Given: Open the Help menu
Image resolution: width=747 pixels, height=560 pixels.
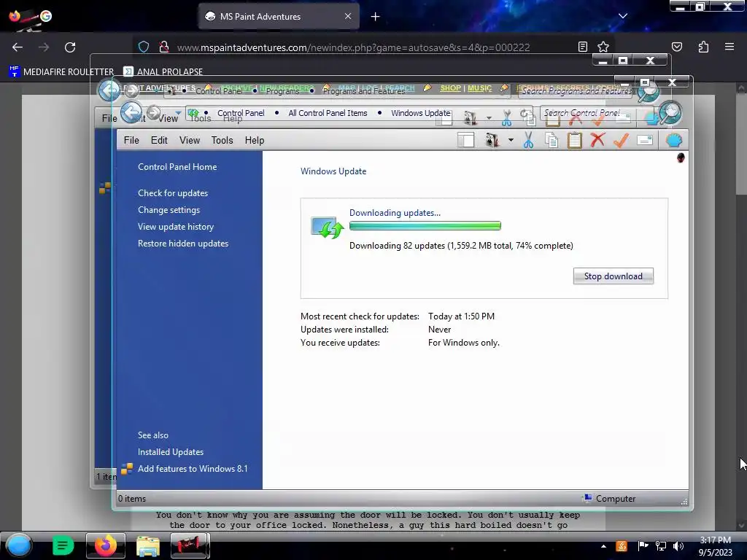Looking at the screenshot, I should pos(255,141).
